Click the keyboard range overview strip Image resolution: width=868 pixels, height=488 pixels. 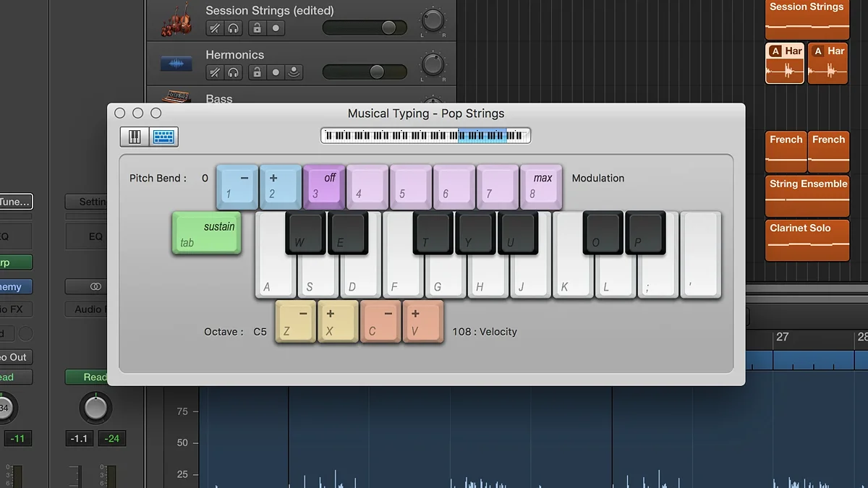tap(425, 135)
